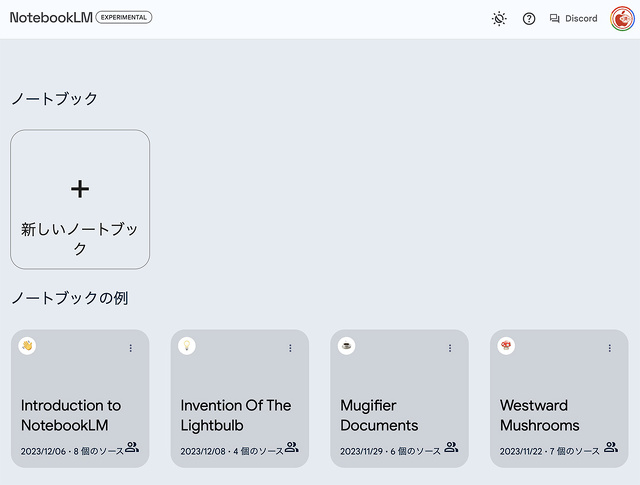This screenshot has height=485, width=640.
Task: Open three-dot menu on Invention Of The Lightbulb
Action: 290,348
